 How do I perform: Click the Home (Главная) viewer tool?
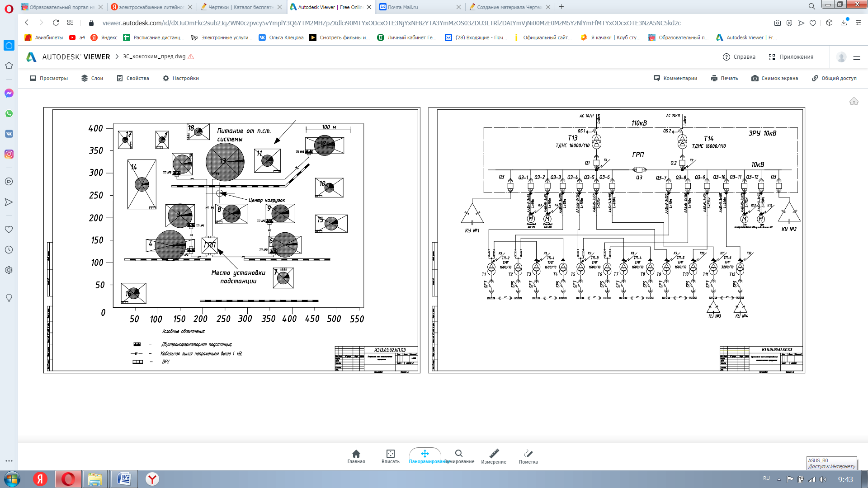356,456
